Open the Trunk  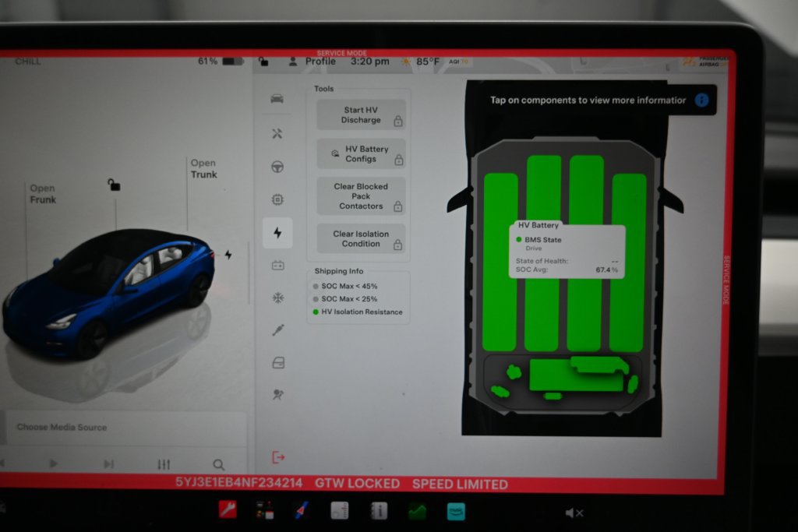pyautogui.click(x=203, y=168)
